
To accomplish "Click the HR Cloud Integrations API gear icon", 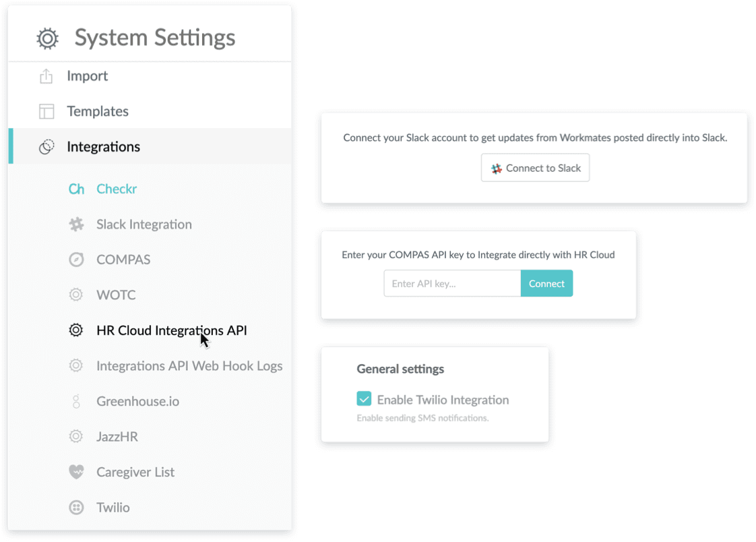I will [76, 330].
